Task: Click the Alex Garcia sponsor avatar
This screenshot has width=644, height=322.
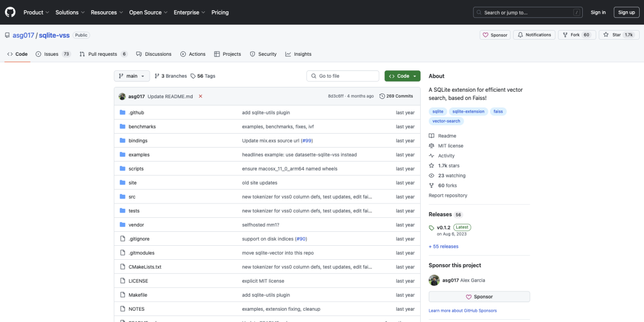Action: (x=434, y=280)
